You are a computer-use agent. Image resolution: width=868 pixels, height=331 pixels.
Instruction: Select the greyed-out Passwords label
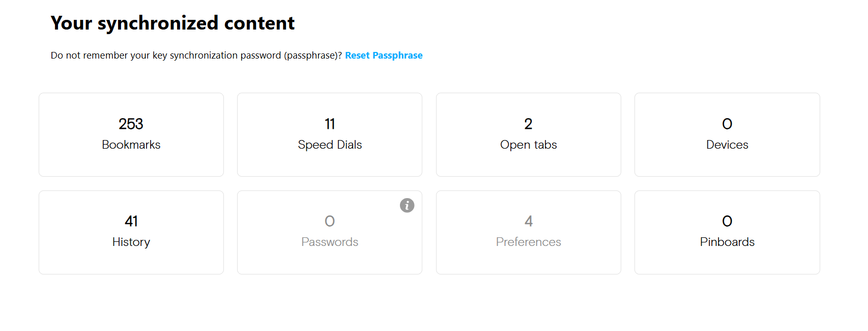(330, 242)
